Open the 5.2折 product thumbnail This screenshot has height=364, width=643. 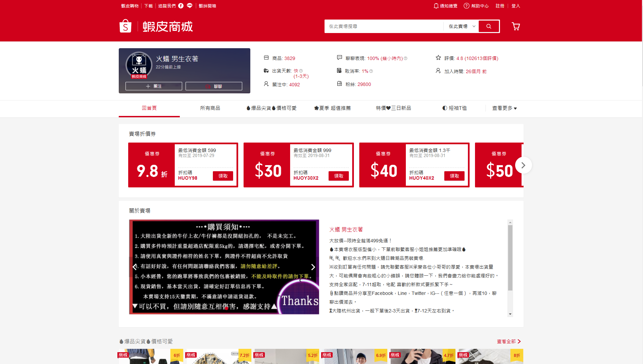pos(287,356)
